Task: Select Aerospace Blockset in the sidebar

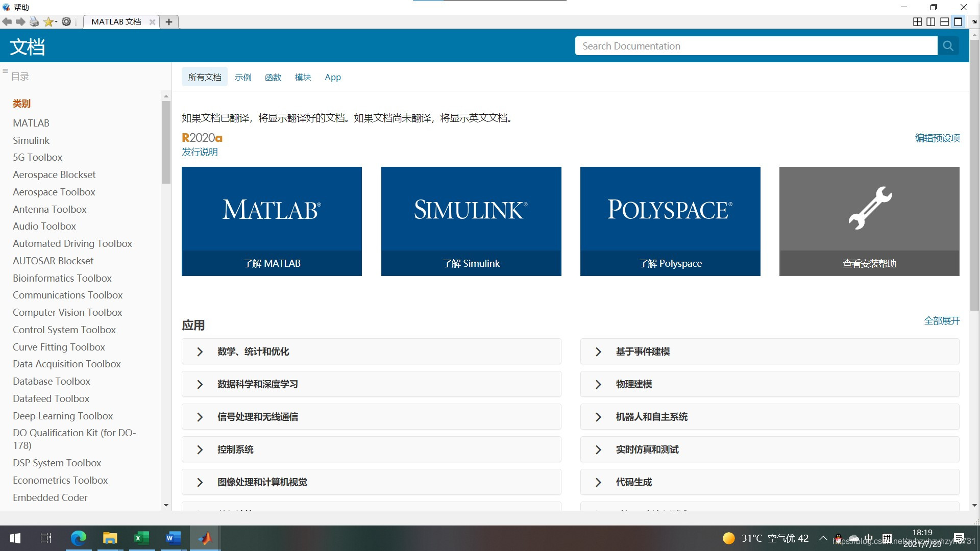Action: pyautogui.click(x=54, y=174)
